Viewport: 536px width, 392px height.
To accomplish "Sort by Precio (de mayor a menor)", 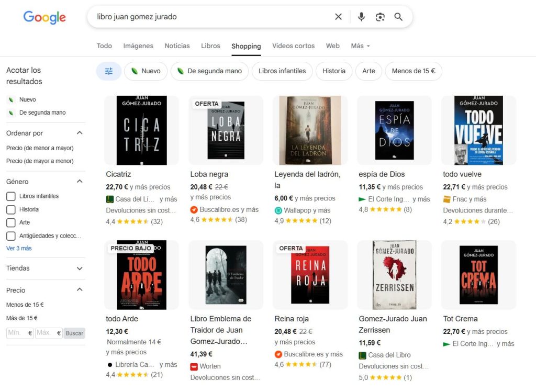I will 40,161.
